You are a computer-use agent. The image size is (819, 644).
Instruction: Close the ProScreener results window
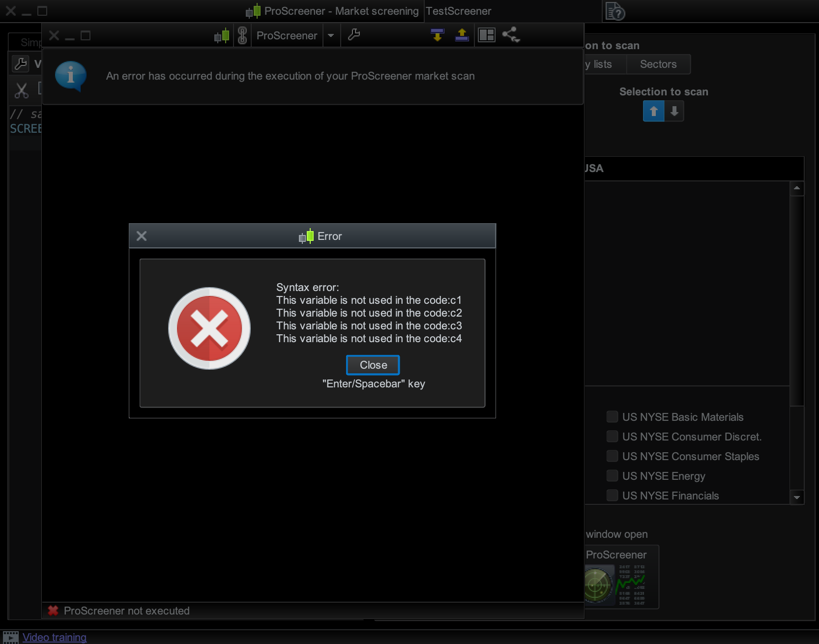tap(54, 35)
